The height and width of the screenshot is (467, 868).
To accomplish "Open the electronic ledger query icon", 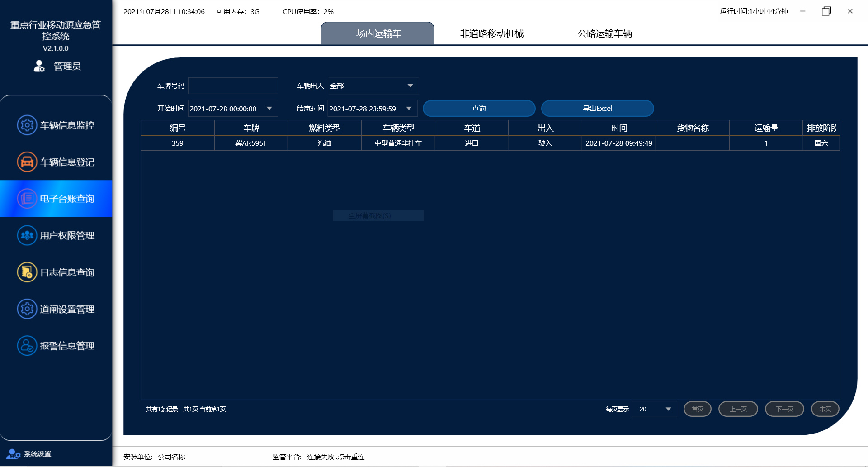I will click(x=27, y=199).
